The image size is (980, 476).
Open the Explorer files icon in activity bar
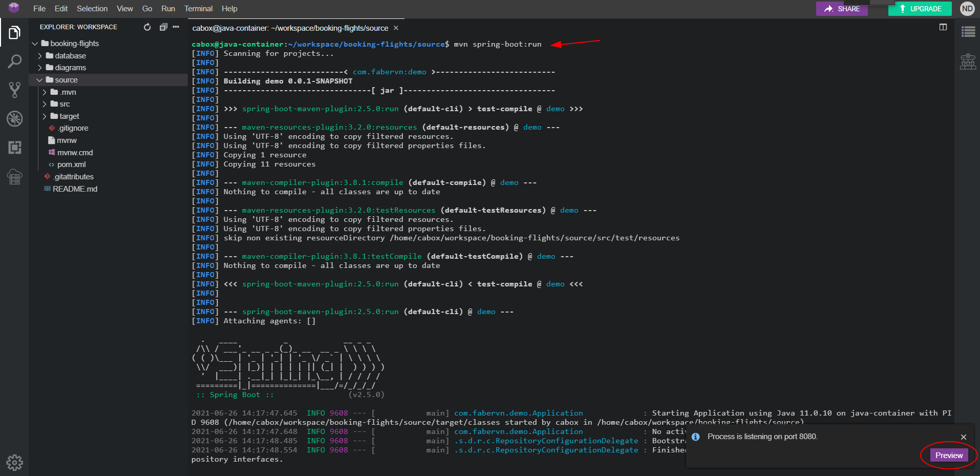(x=14, y=33)
